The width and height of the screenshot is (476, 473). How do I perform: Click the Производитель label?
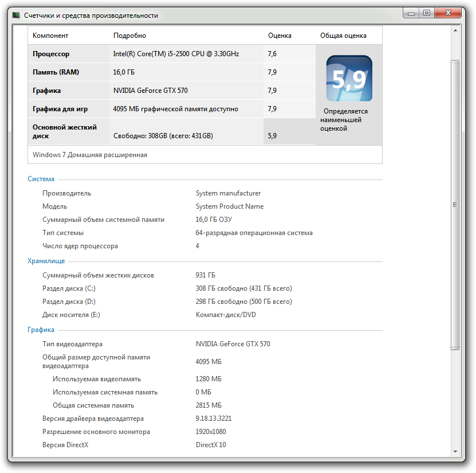pos(67,193)
